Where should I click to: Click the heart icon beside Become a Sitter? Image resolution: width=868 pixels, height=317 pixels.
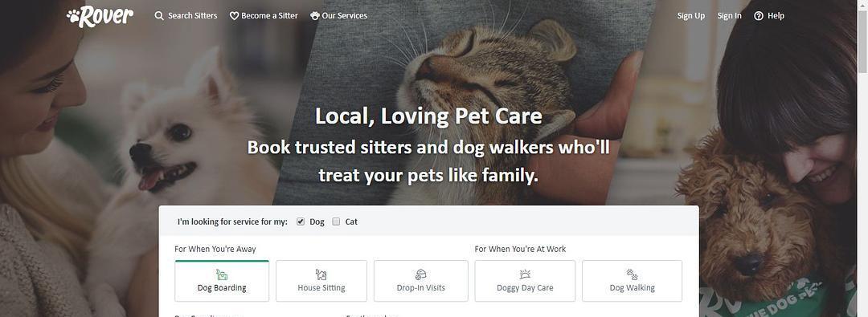click(x=234, y=16)
